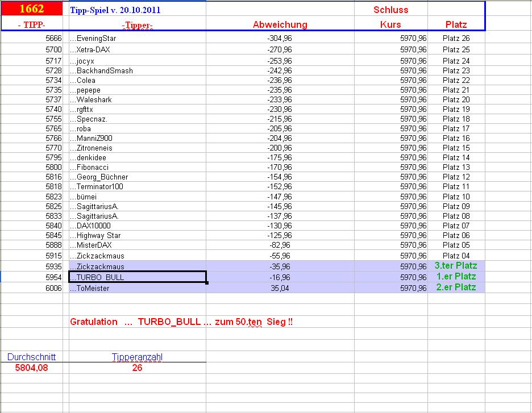Select the 'Kurs' header cell

391,24
